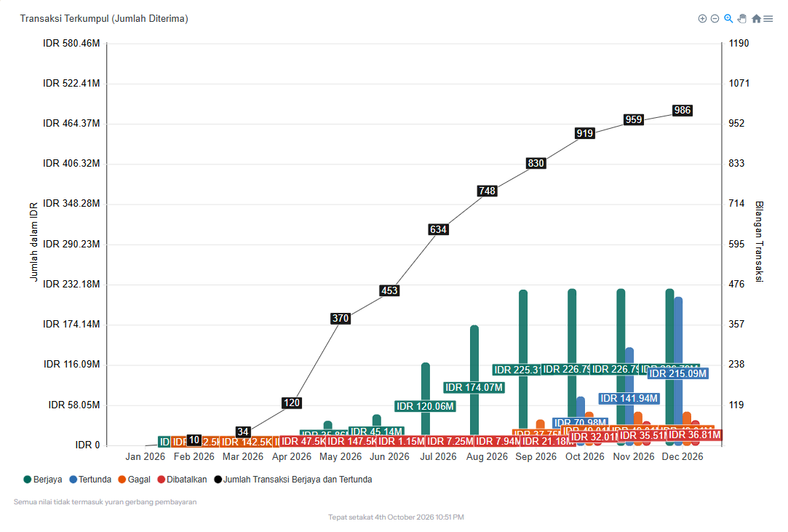Screen dimensions: 788x532
Task: Click the Tepat setakat timestamp text
Action: tap(396, 517)
